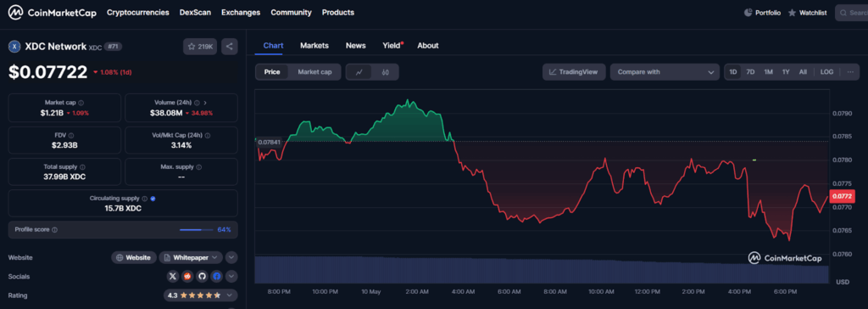The height and width of the screenshot is (309, 868).
Task: Open the Products menu
Action: tap(338, 12)
